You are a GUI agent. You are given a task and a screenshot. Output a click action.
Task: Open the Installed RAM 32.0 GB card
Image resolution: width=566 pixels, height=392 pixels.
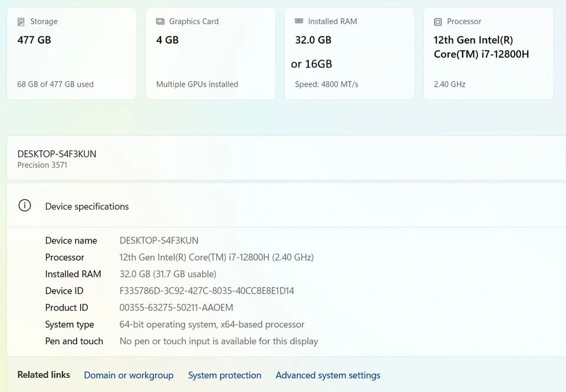[x=350, y=54]
